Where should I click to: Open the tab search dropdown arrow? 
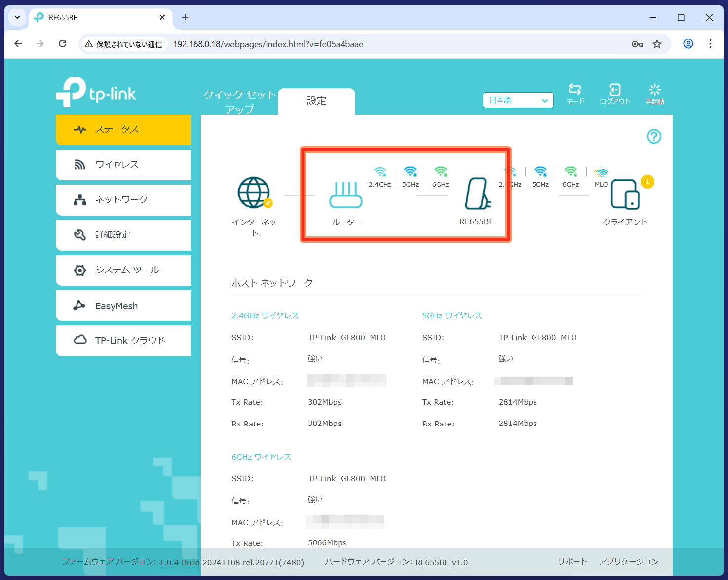(17, 17)
